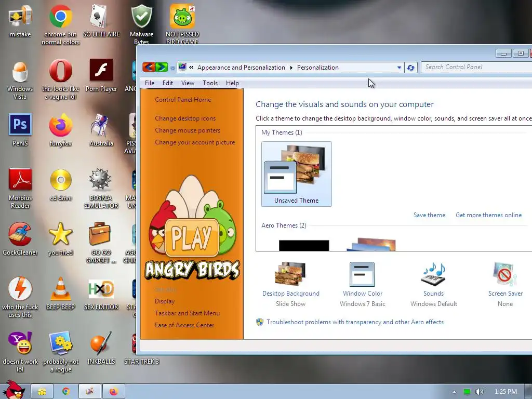
Task: Open Desktop Background Slide Show settings
Action: point(291,284)
